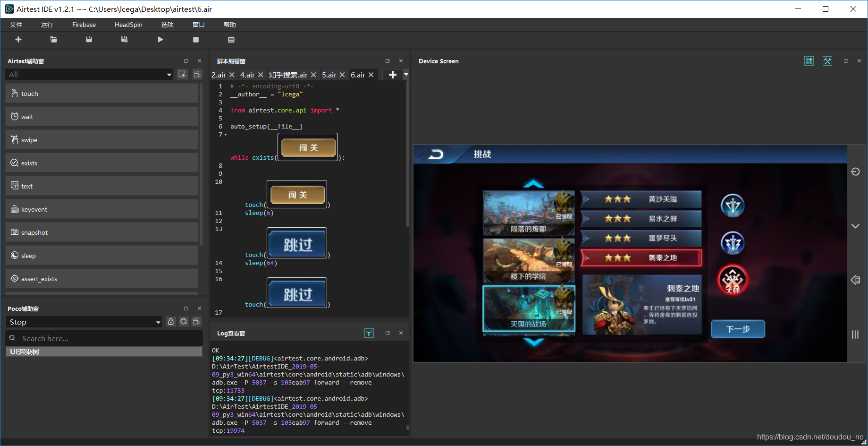This screenshot has height=446, width=868.
Task: Open the All filter dropdown in Airtest assistant
Action: (x=90, y=75)
